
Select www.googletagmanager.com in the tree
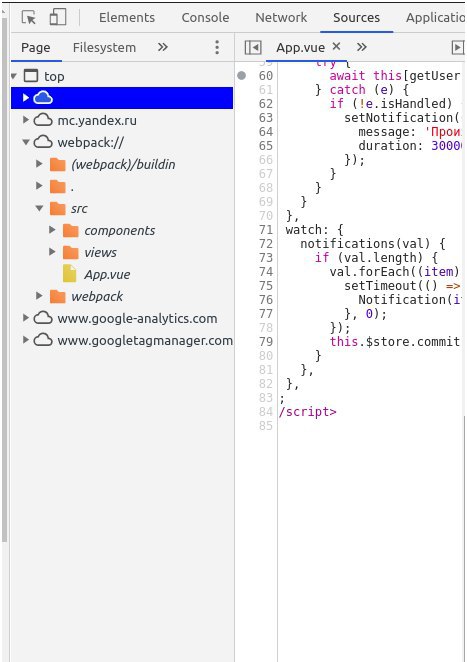(145, 340)
